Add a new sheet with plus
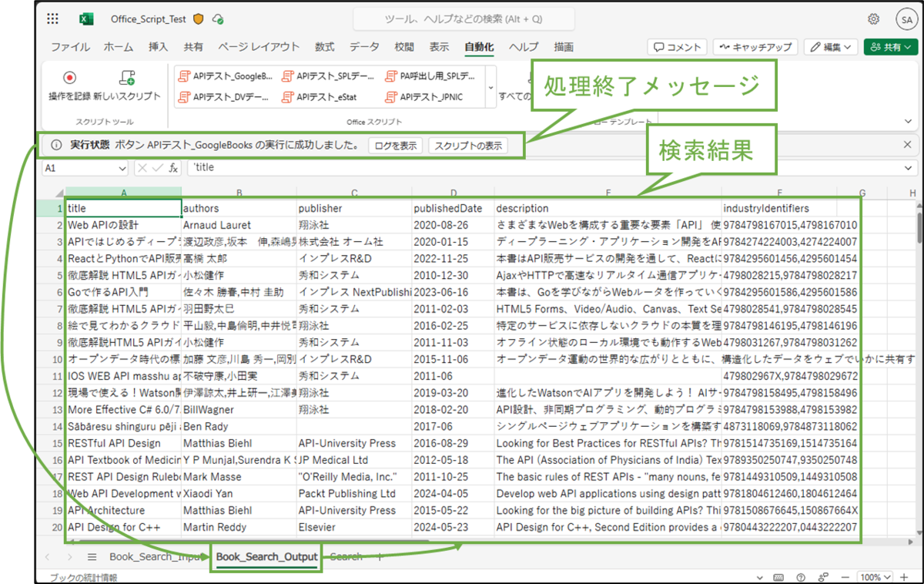924x584 pixels. coord(379,556)
